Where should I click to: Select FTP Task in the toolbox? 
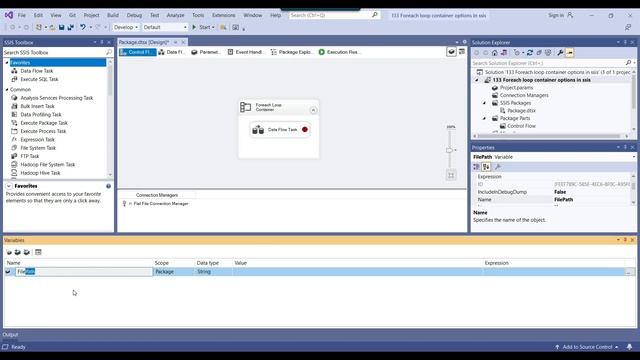point(30,156)
